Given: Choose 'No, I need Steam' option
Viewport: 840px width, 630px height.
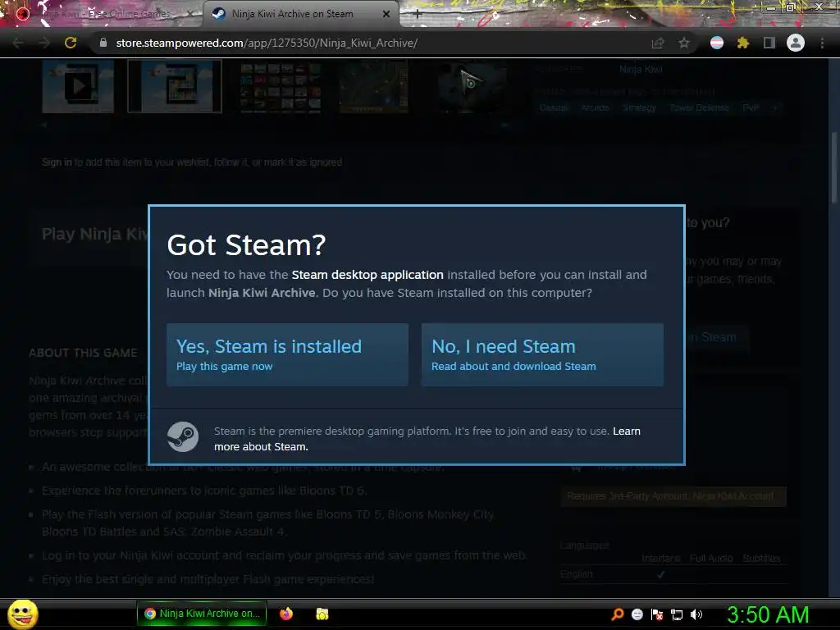Looking at the screenshot, I should pos(542,354).
